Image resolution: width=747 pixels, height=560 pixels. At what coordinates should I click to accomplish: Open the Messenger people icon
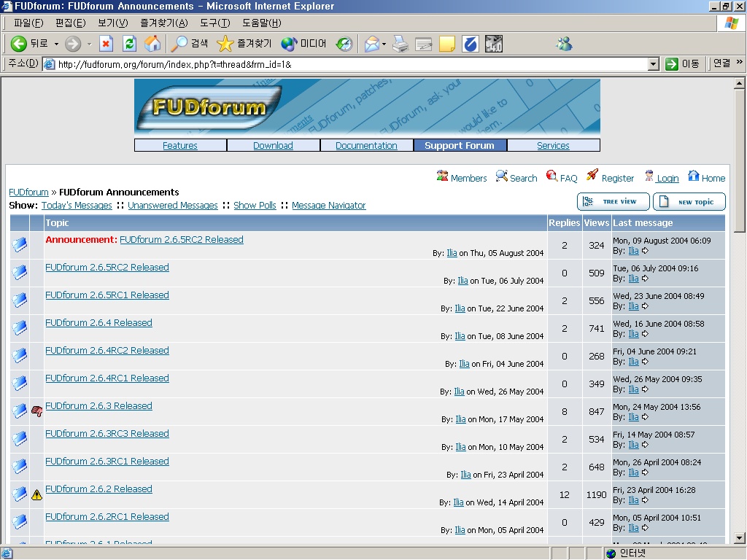point(564,44)
